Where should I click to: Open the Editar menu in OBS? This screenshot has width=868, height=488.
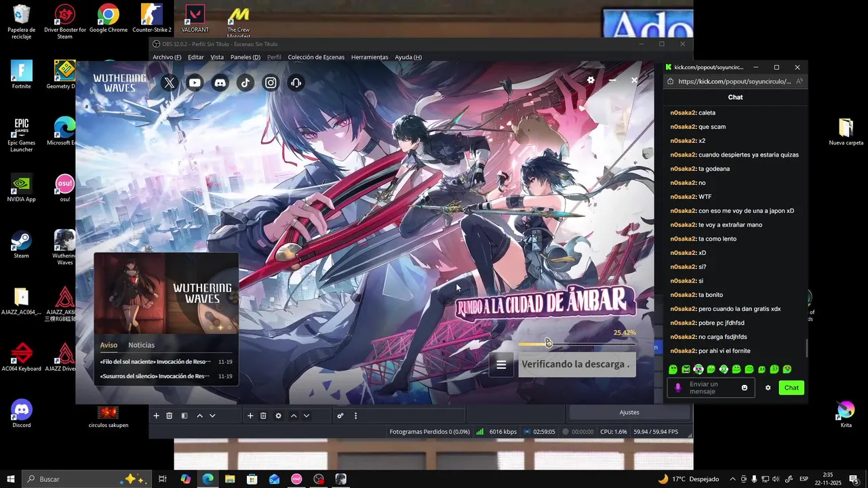pos(196,57)
